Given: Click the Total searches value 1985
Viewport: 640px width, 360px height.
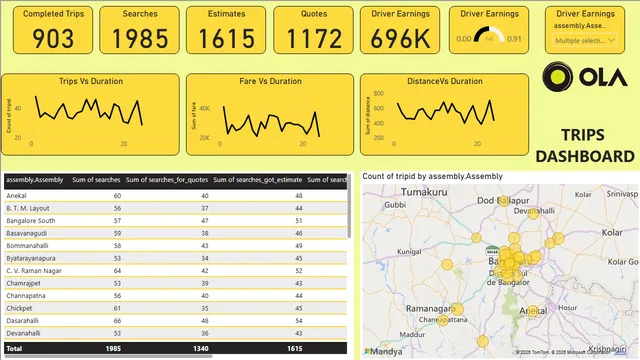Looking at the screenshot, I should [x=113, y=349].
